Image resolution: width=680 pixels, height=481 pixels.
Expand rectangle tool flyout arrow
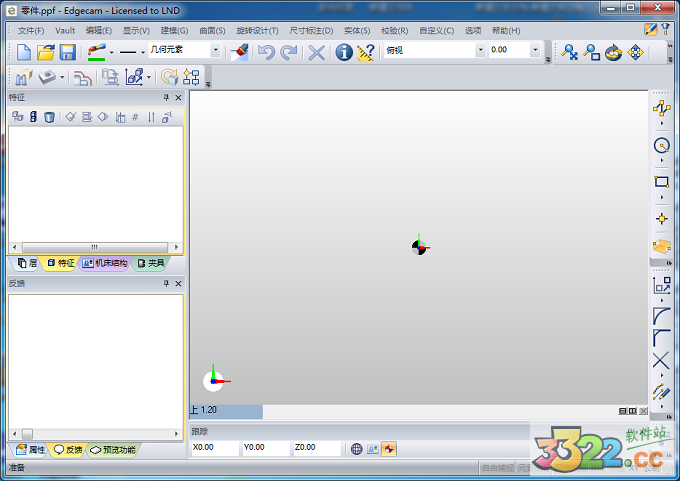click(662, 197)
